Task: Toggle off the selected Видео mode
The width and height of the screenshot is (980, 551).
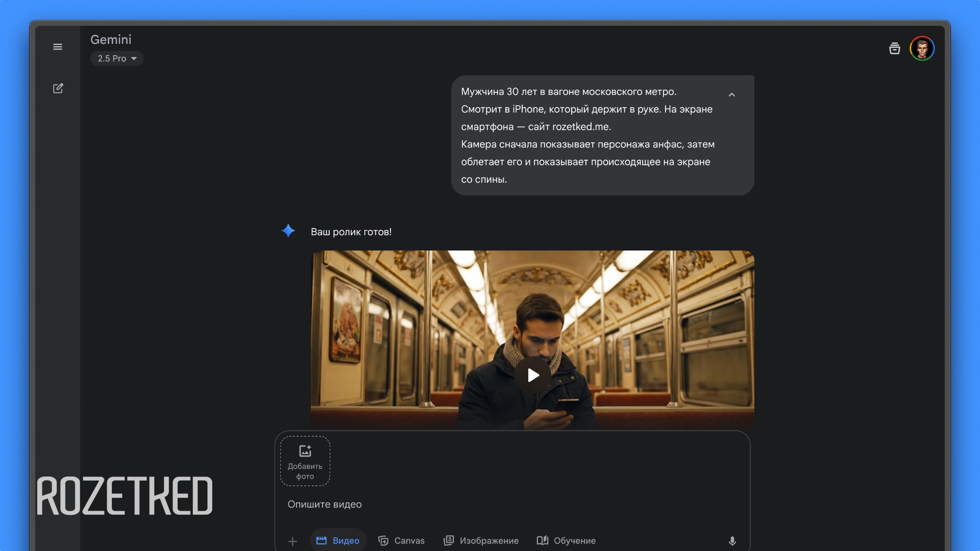Action: click(338, 540)
